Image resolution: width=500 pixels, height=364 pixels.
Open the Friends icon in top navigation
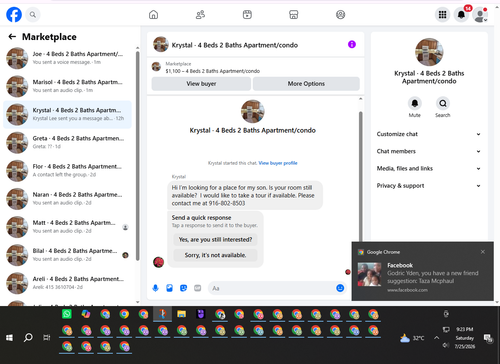click(200, 15)
